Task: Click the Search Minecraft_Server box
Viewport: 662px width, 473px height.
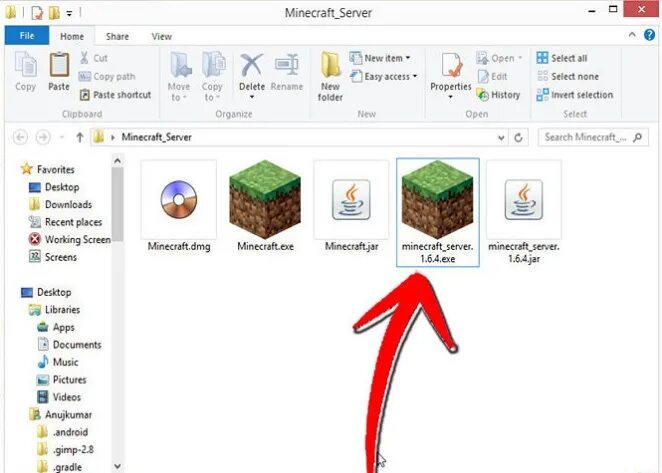Action: click(x=593, y=137)
